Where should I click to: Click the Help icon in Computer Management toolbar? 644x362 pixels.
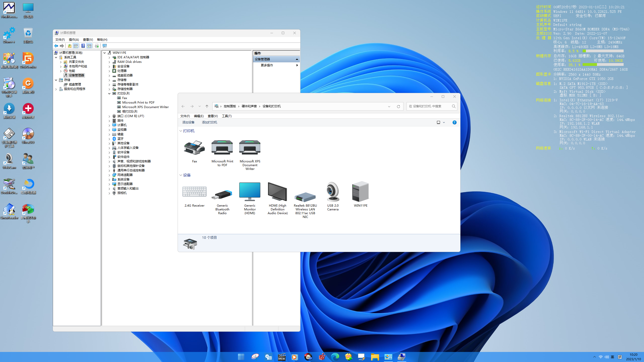tap(83, 46)
